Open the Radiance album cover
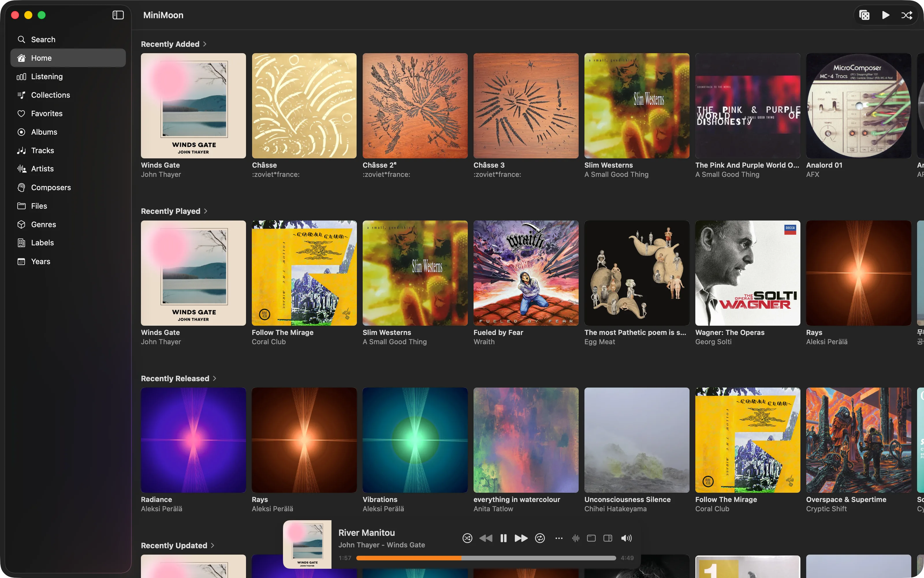 (193, 440)
